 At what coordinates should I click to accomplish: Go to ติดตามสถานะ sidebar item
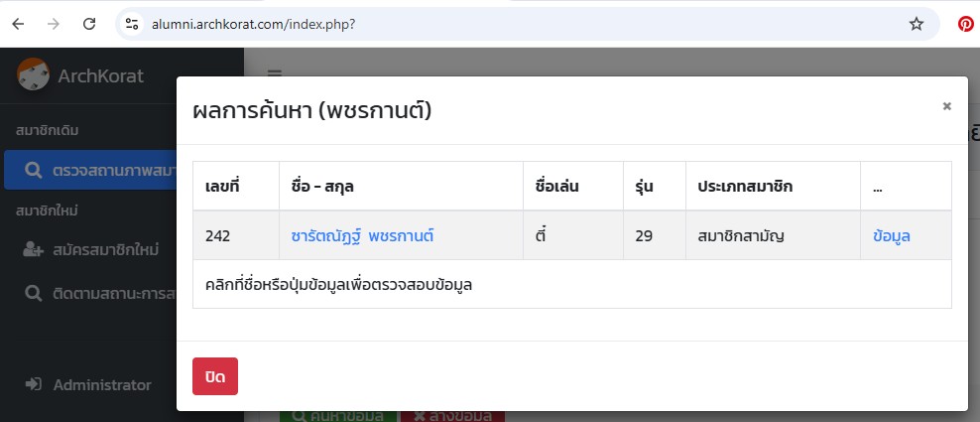(99, 293)
